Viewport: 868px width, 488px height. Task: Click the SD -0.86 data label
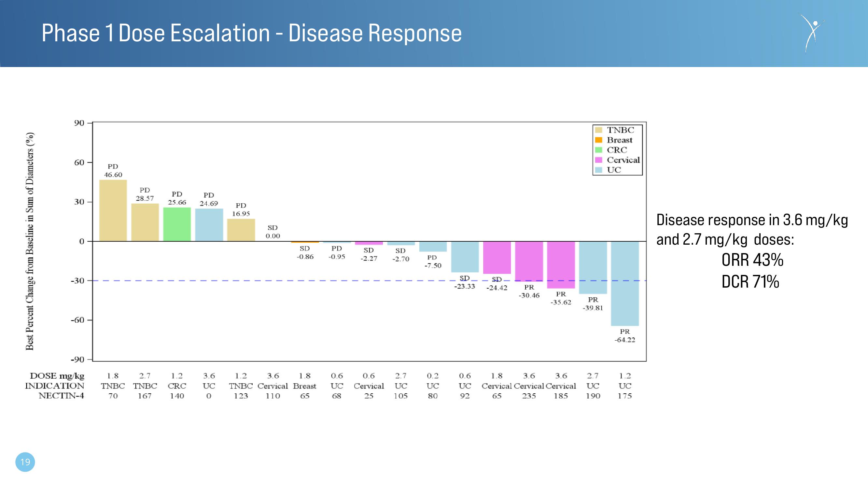coord(305,252)
